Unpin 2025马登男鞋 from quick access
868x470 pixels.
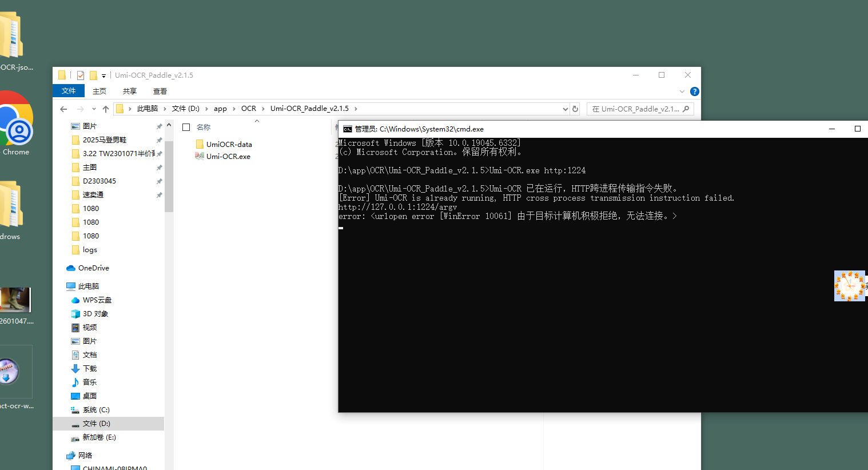[x=159, y=140]
